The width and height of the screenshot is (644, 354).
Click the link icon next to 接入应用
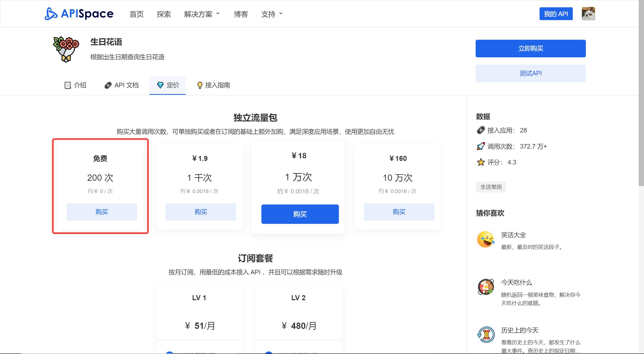pos(481,130)
